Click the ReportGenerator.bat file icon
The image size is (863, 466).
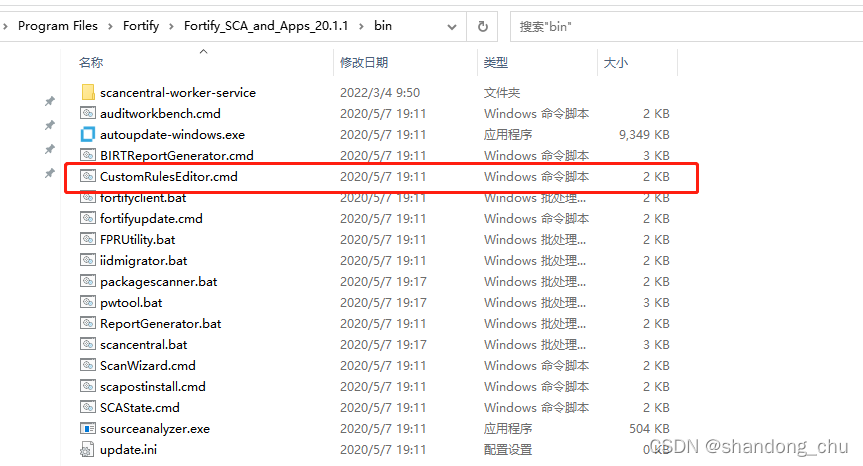[x=88, y=324]
